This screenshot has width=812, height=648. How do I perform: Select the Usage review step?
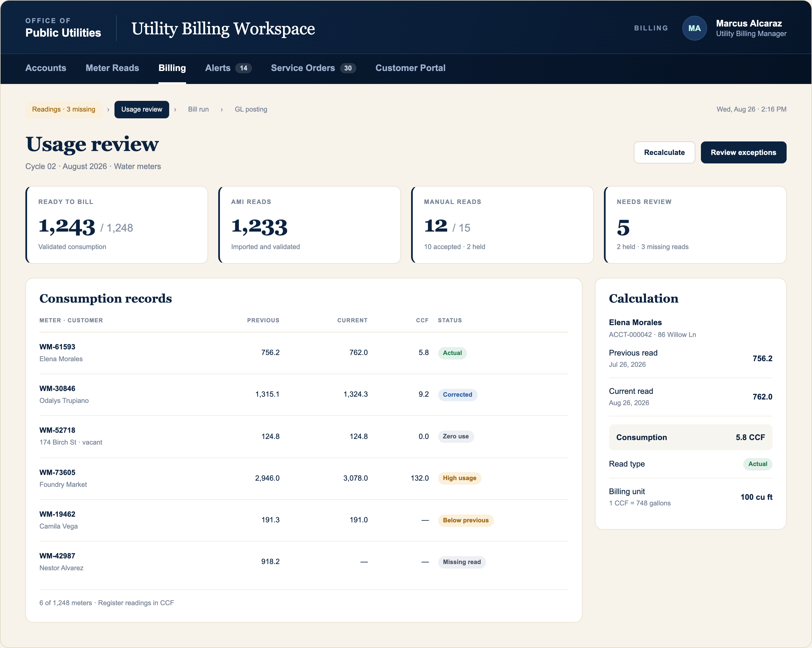142,110
